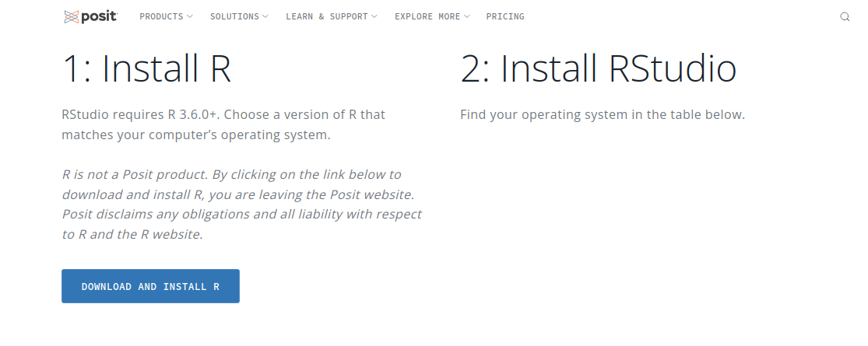Click the Download and Install R button
Image resolution: width=868 pixels, height=346 pixels.
150,286
